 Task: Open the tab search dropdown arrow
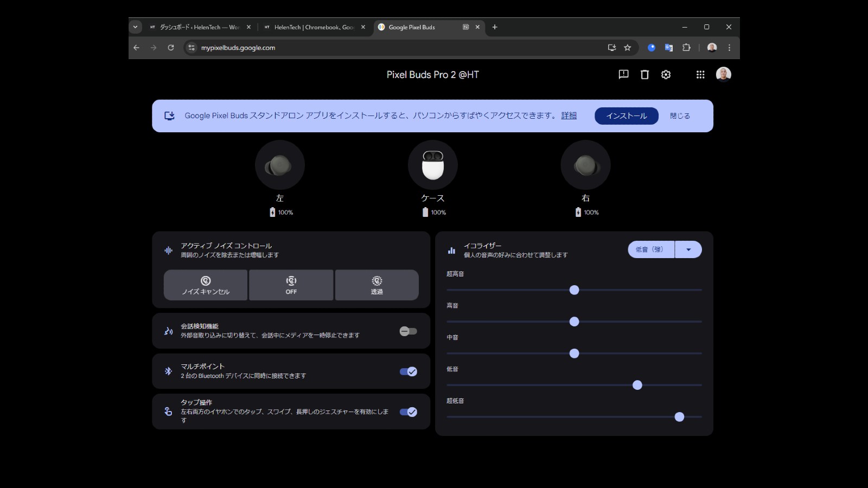click(136, 27)
